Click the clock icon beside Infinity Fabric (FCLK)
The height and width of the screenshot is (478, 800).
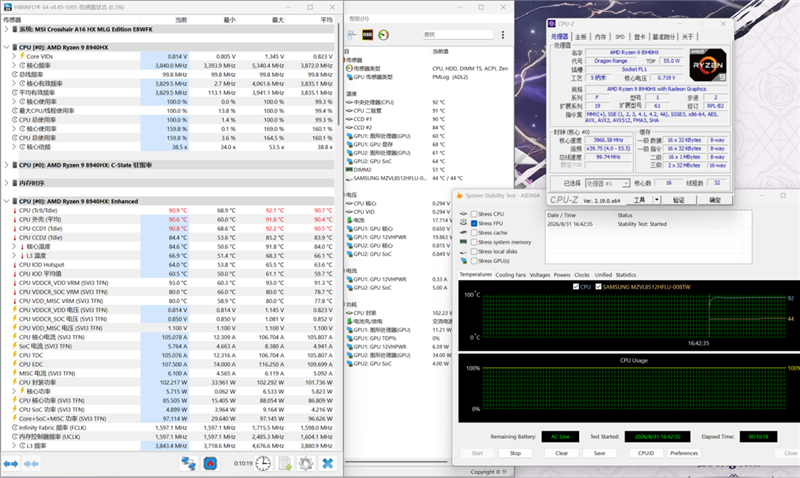pos(15,427)
